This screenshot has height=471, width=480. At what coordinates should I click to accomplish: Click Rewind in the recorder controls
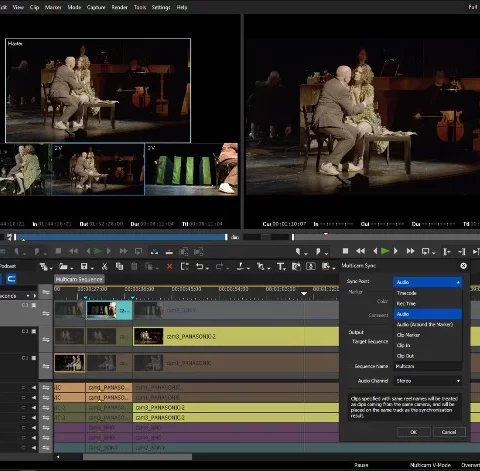(360, 251)
